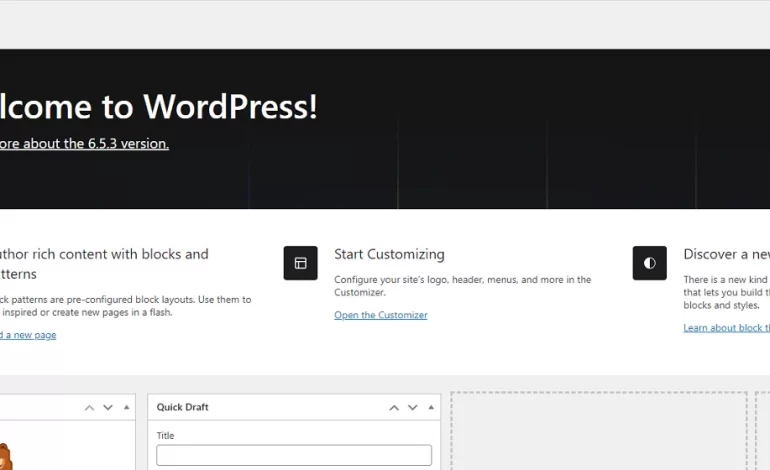Image resolution: width=770 pixels, height=470 pixels.
Task: Follow the Learn about block themes link
Action: (x=726, y=328)
